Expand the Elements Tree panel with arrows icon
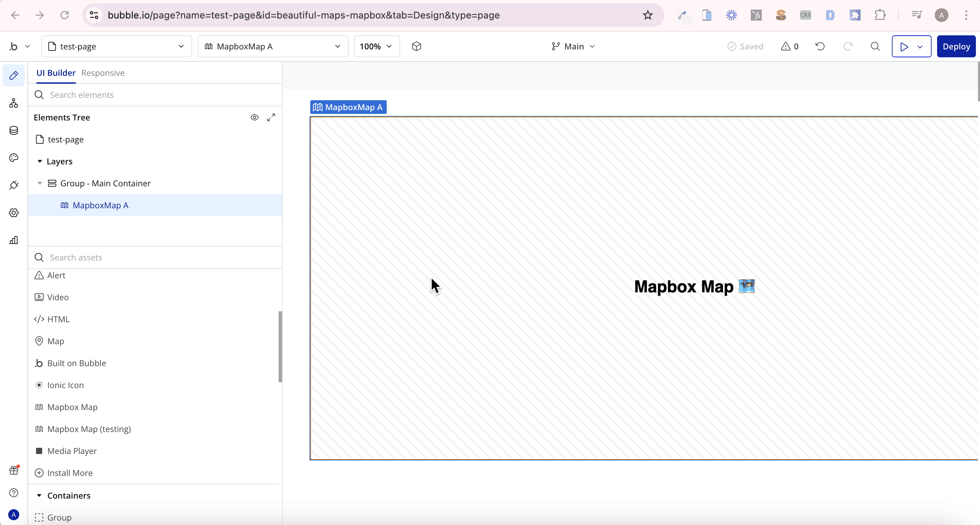980x525 pixels. 271,118
